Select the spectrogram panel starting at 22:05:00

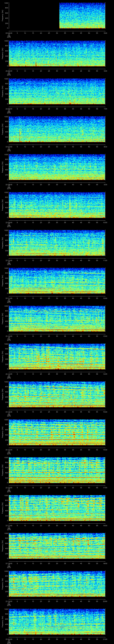pos(57,54)
